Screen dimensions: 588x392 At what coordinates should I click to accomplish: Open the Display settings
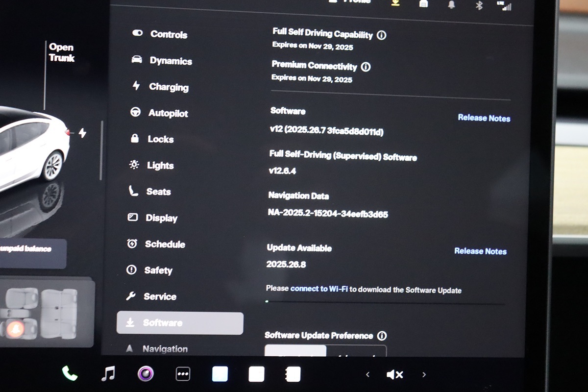(152, 218)
